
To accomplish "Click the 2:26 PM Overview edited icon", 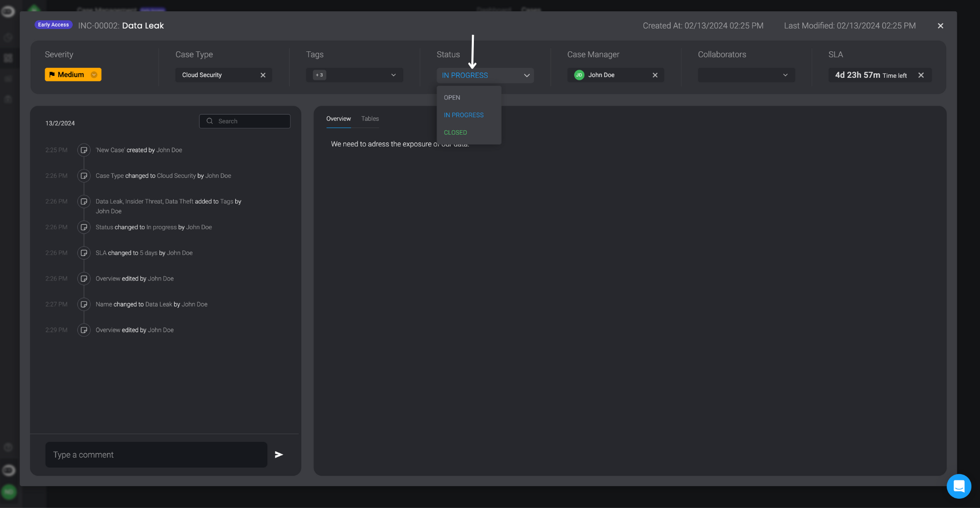I will pos(84,278).
